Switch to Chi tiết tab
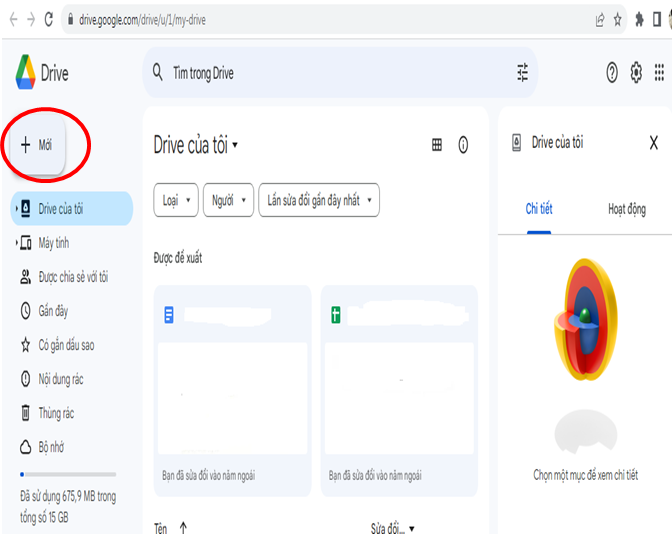The width and height of the screenshot is (672, 534). (539, 209)
